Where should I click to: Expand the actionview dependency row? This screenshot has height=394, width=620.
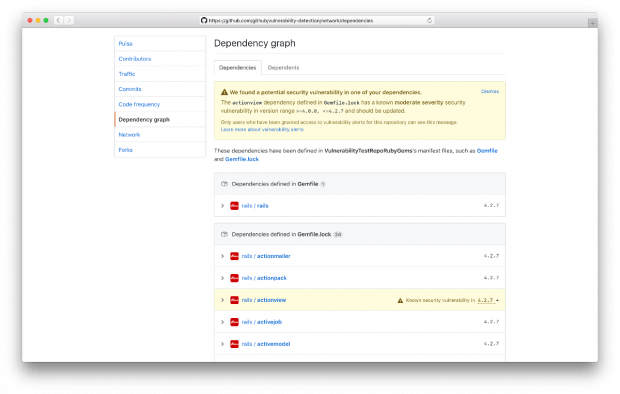pyautogui.click(x=222, y=300)
